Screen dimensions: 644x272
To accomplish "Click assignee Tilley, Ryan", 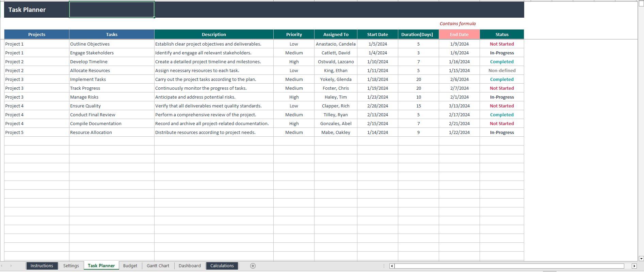I will tap(336, 115).
